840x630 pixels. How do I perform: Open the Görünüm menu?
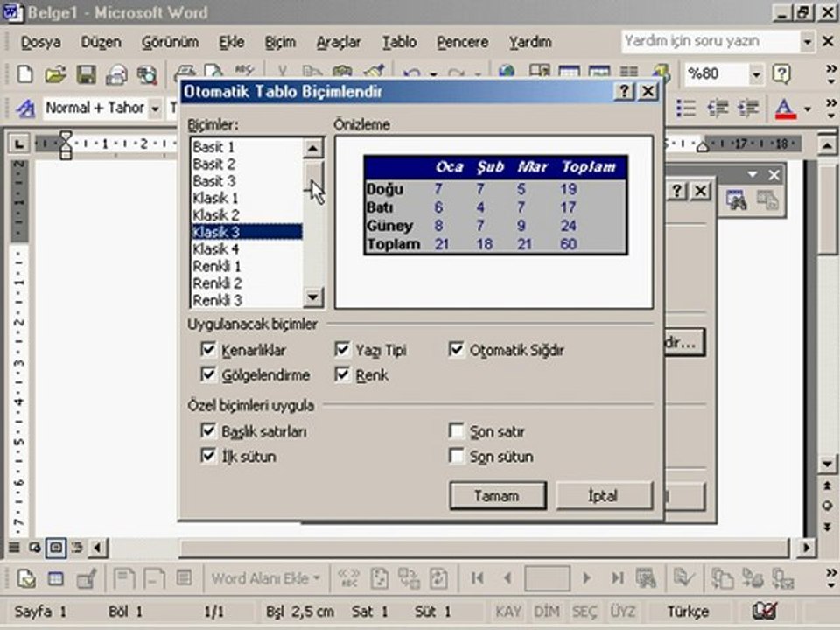tap(170, 42)
